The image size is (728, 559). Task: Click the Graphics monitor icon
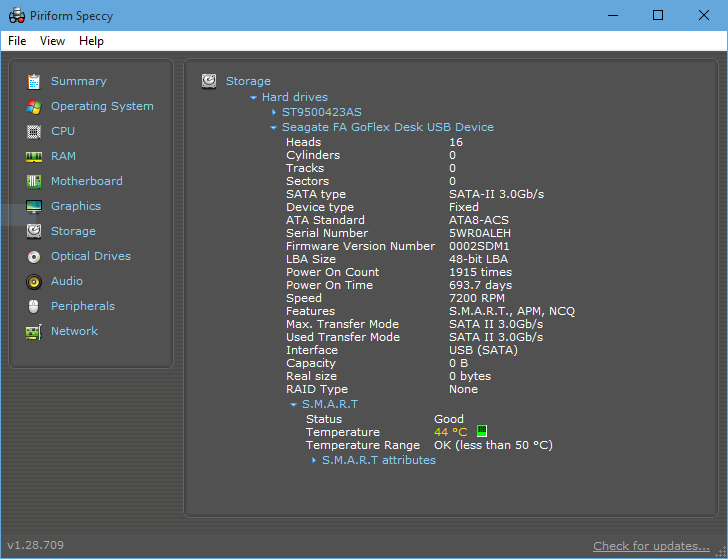pyautogui.click(x=34, y=207)
